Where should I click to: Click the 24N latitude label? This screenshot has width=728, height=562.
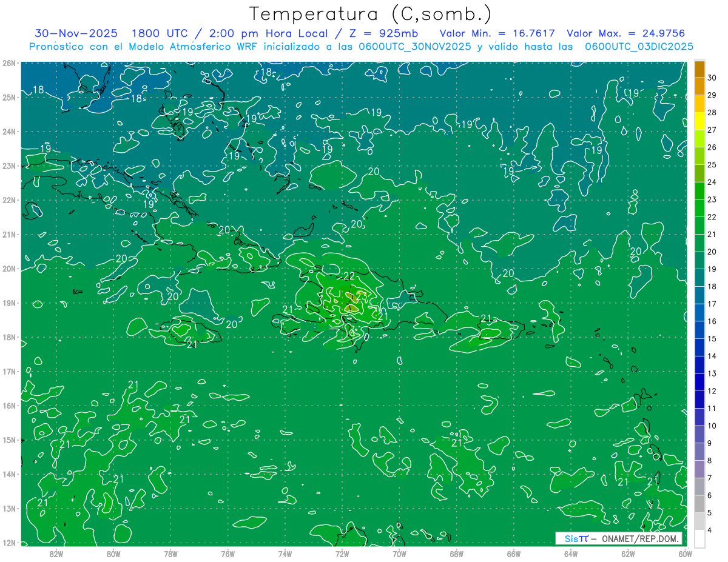(9, 132)
